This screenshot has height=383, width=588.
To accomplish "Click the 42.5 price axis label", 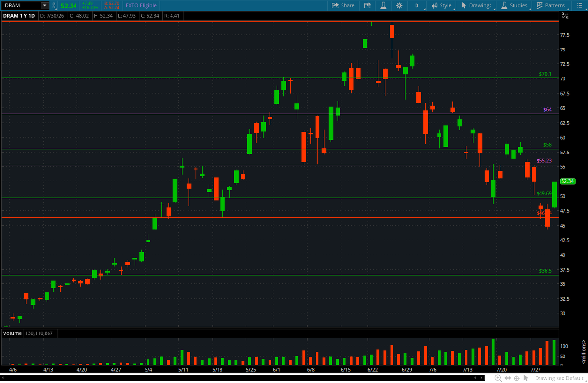I will coord(565,240).
